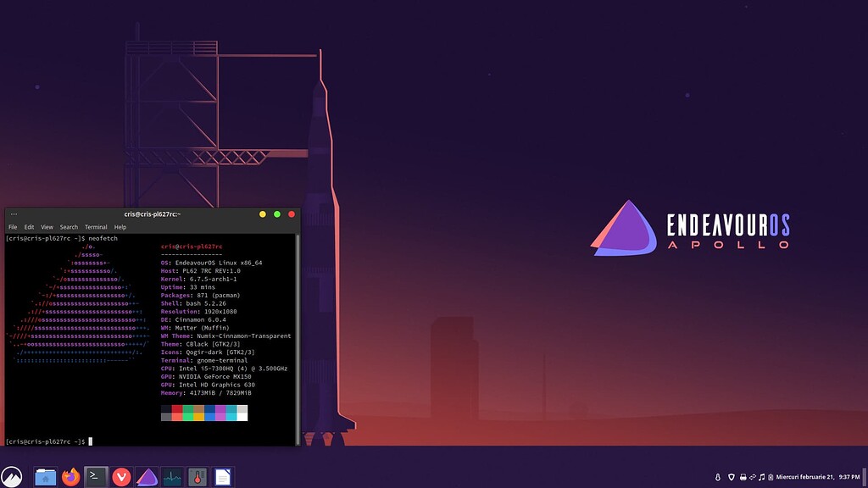Viewport: 868px width, 488px height.
Task: Launch LibreOffice Writer from the panel
Action: 222,477
